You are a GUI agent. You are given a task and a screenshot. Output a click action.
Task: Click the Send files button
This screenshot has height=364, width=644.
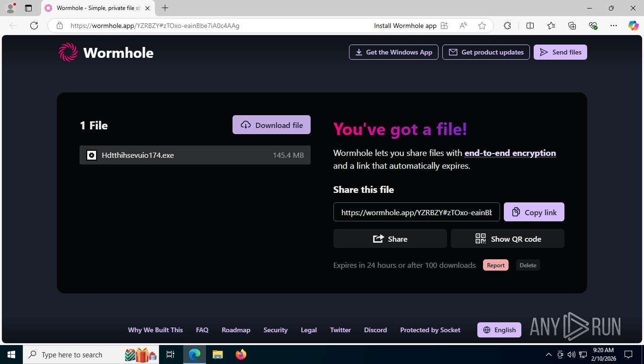pos(560,52)
